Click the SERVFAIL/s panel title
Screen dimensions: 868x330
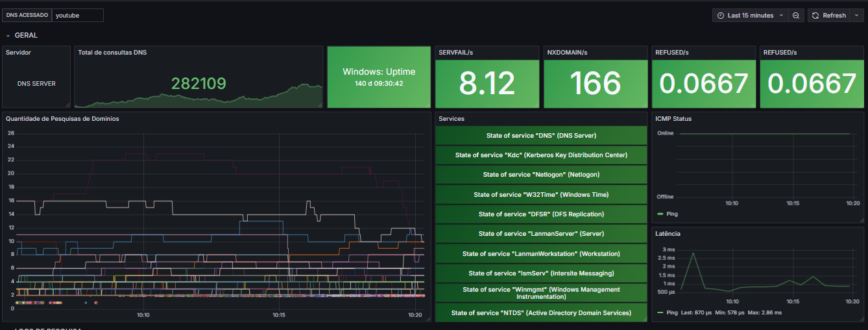pyautogui.click(x=456, y=52)
